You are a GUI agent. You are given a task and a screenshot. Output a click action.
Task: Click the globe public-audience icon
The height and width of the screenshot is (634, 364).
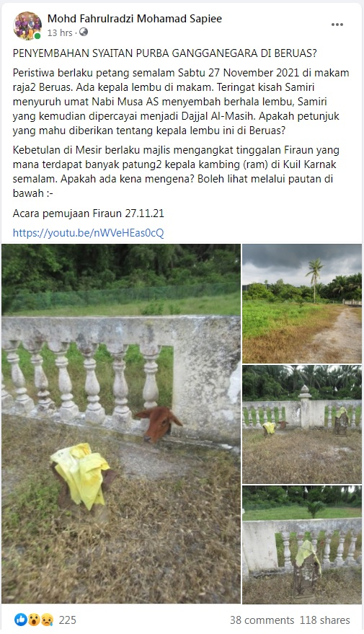point(84,32)
